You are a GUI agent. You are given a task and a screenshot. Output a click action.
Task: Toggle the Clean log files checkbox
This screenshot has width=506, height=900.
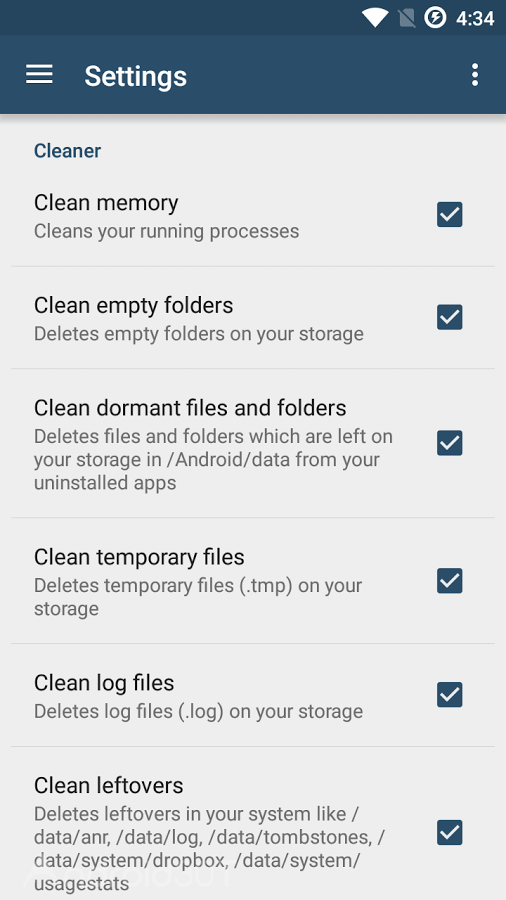[x=450, y=695]
